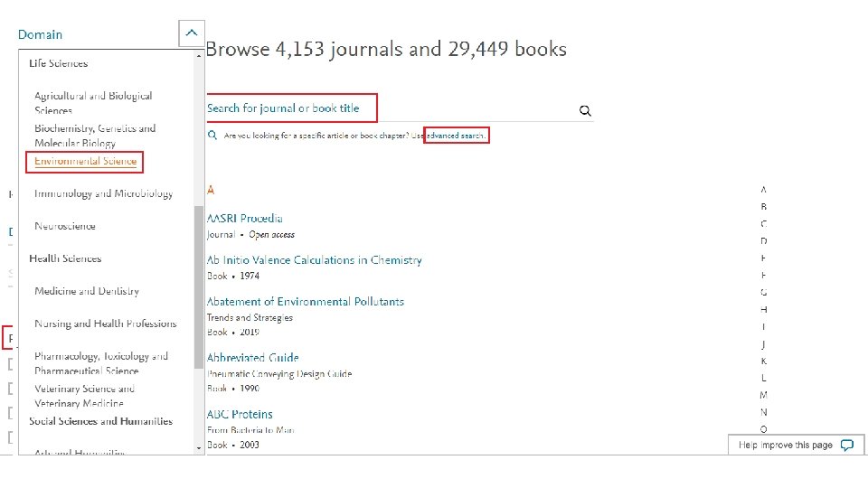Jump to letter H in alphabet index
Viewport: 868px width, 488px height.
764,310
